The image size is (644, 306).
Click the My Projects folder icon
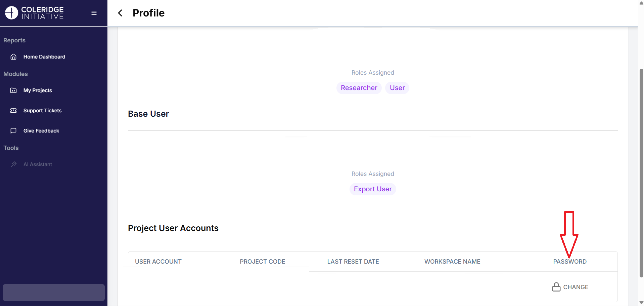13,90
